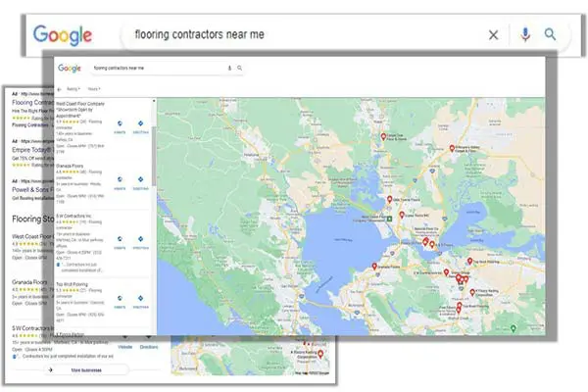Clear the top search box with the X

(x=493, y=35)
